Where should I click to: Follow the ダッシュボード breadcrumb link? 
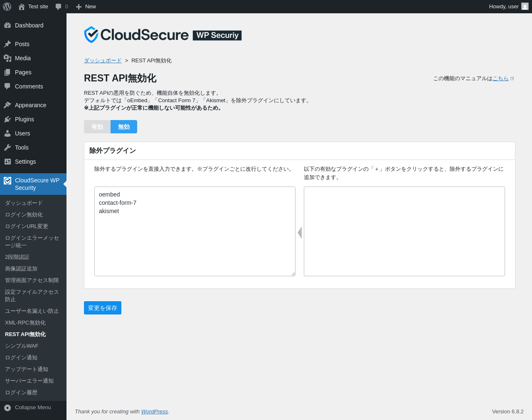[x=103, y=61]
